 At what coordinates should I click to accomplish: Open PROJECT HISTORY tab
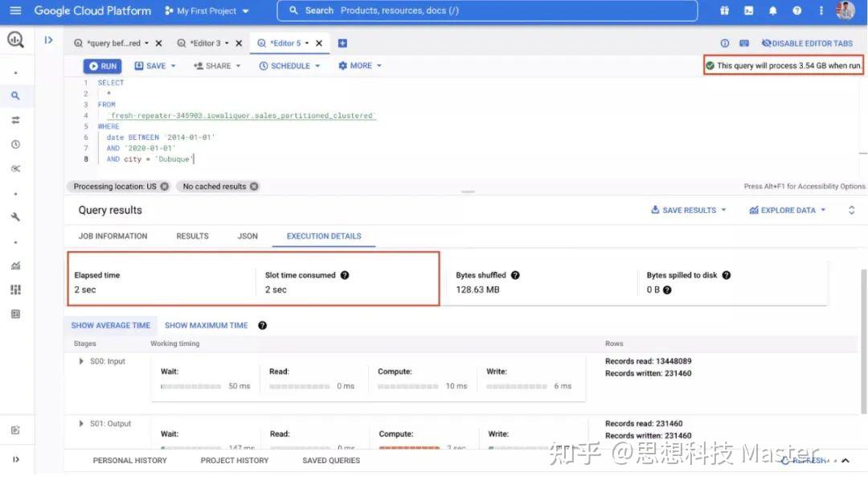coord(235,461)
